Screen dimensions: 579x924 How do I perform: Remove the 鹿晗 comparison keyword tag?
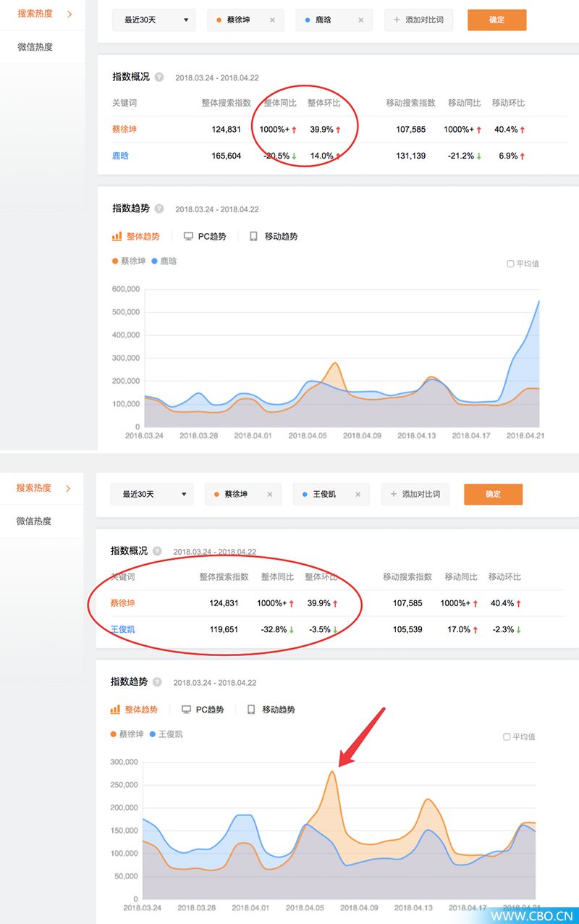point(361,20)
